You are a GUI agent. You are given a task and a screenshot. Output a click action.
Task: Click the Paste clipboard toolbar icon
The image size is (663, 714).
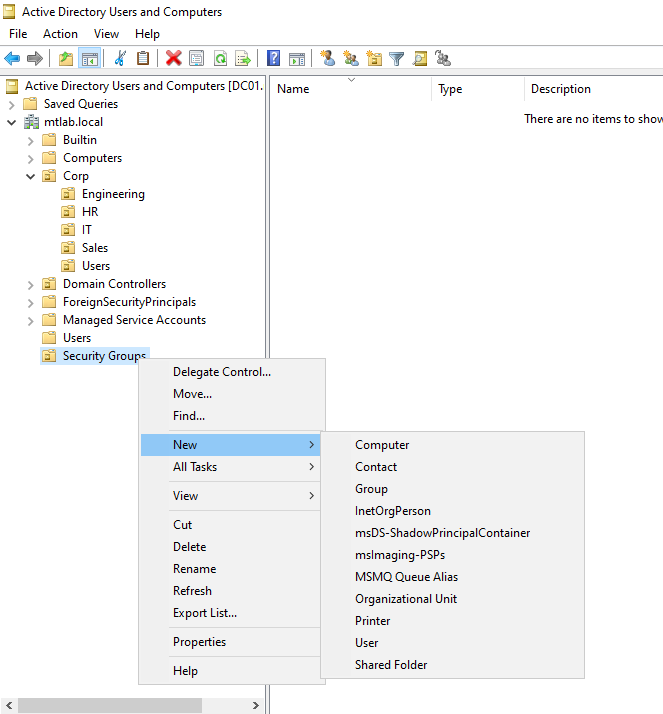point(143,58)
